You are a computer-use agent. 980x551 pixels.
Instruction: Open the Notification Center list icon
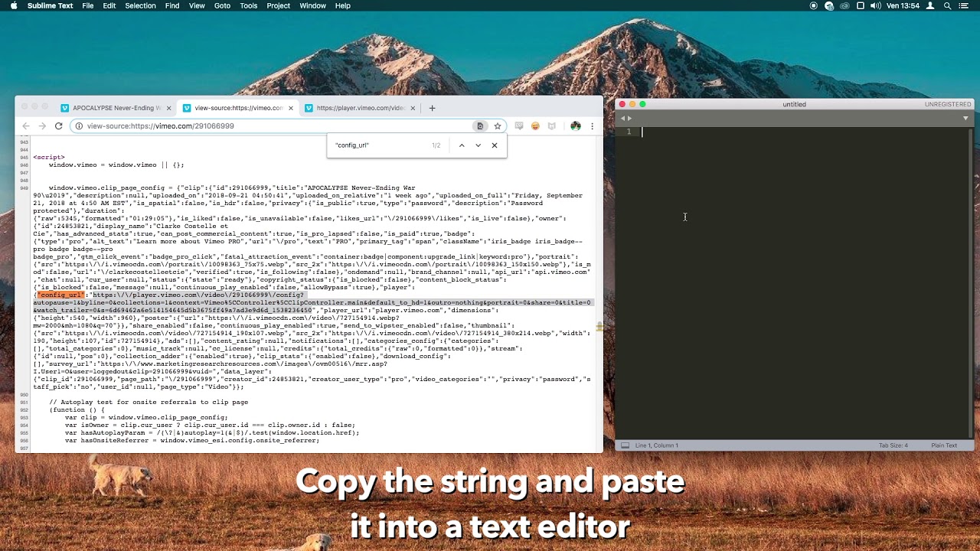965,5
